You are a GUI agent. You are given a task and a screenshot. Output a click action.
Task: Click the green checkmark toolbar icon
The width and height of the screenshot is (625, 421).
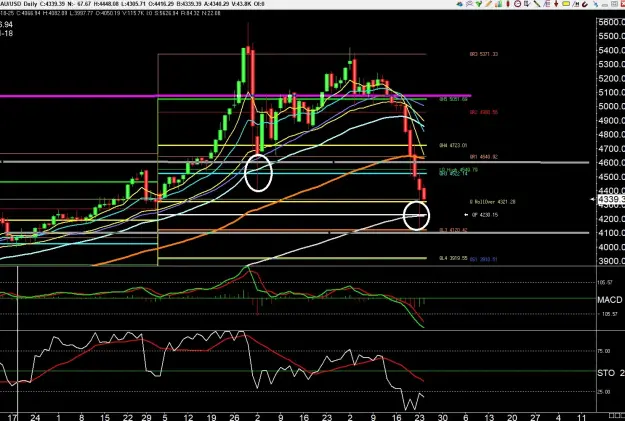tap(479, 4)
